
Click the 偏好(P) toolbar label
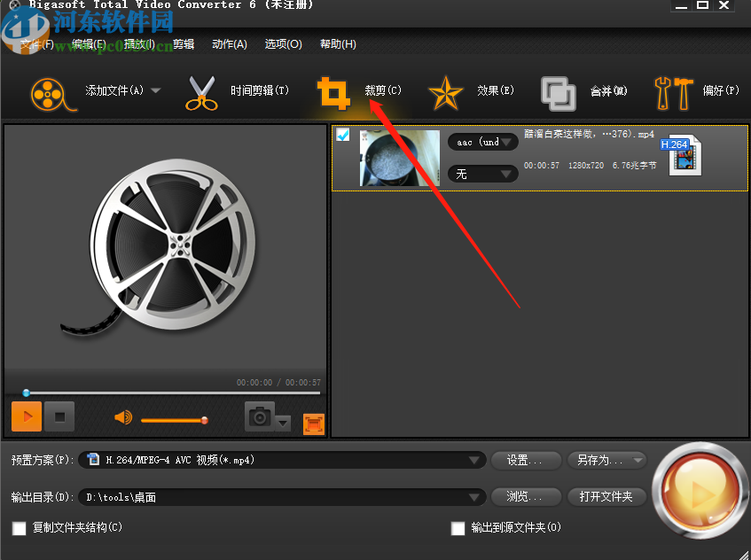[x=721, y=90]
